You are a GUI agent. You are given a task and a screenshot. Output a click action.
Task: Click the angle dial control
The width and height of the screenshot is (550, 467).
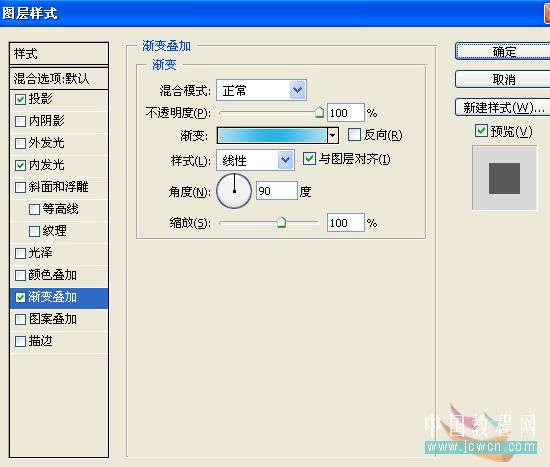tap(234, 191)
